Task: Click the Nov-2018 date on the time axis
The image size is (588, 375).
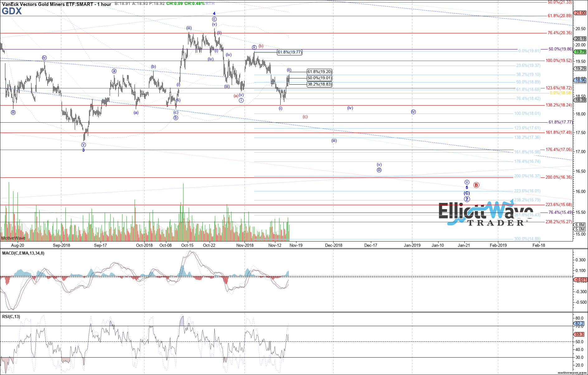Action: pyautogui.click(x=245, y=245)
